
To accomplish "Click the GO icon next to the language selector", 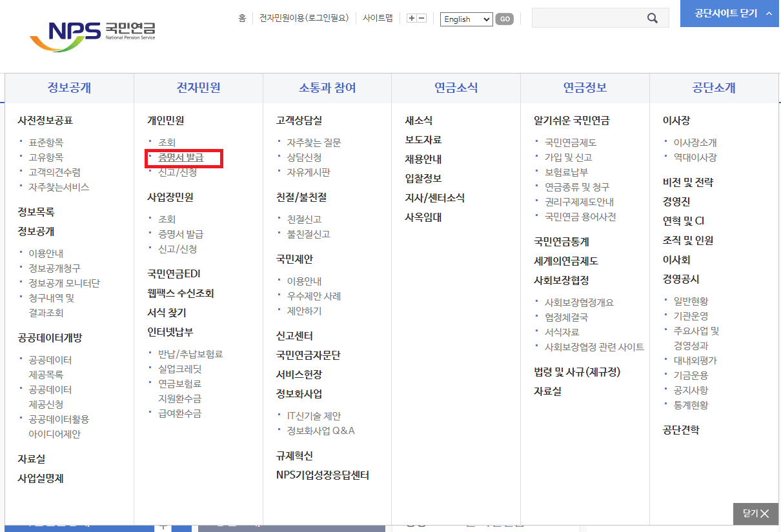I will [x=504, y=19].
